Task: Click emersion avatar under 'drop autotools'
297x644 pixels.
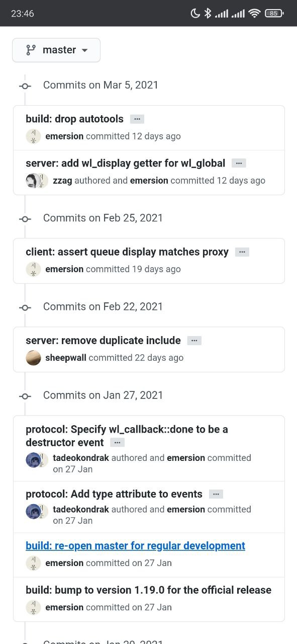Action: click(33, 136)
